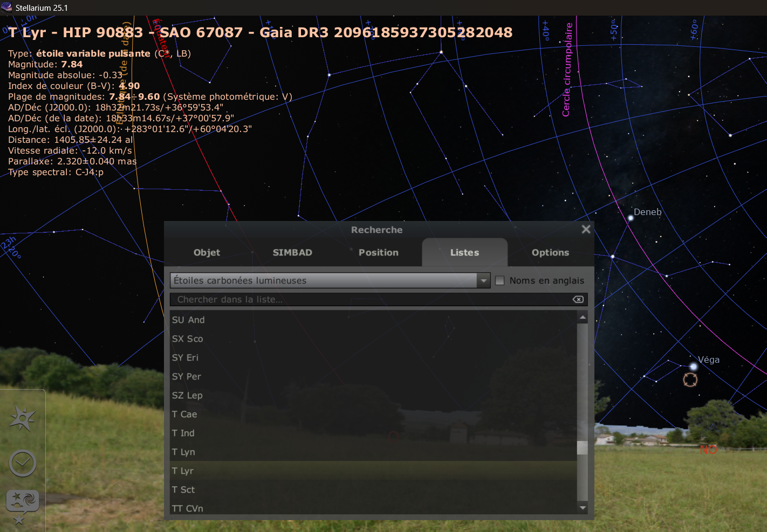
Task: Close the Recherche dialog
Action: pos(586,230)
